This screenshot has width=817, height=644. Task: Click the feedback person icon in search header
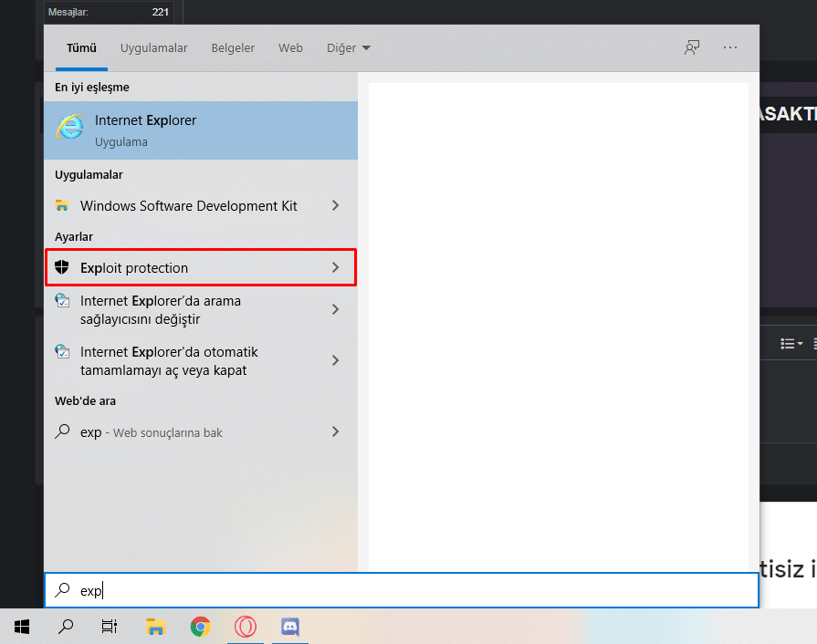point(691,48)
